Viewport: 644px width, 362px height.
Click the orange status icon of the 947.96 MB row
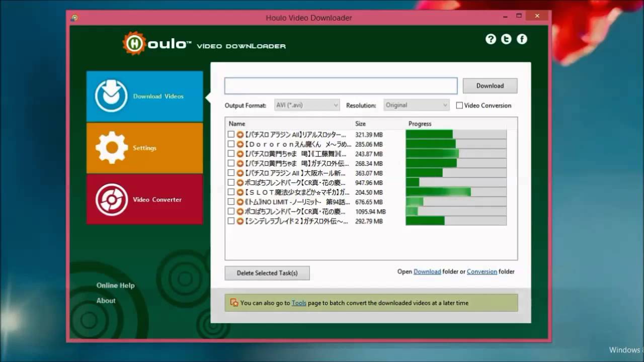click(240, 183)
